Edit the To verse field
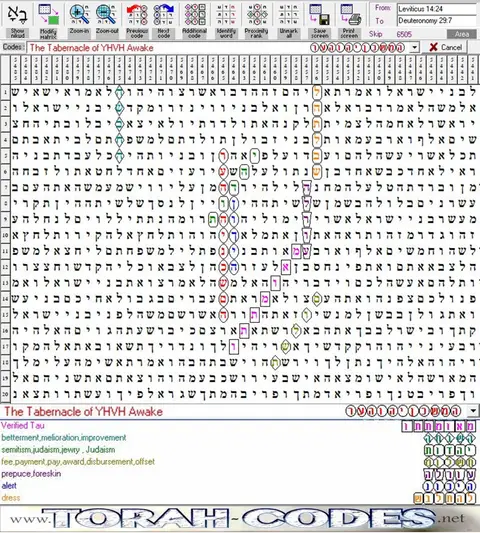480x533 pixels. click(437, 21)
